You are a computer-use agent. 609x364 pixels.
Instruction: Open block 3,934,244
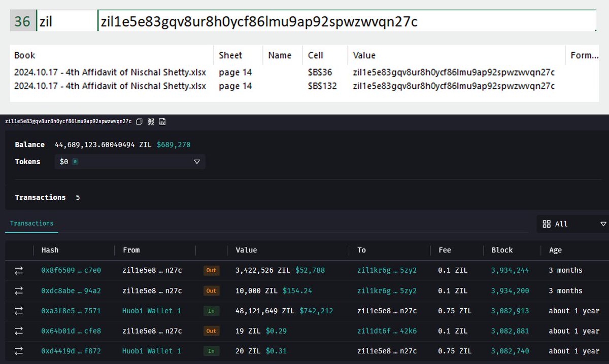coord(510,270)
